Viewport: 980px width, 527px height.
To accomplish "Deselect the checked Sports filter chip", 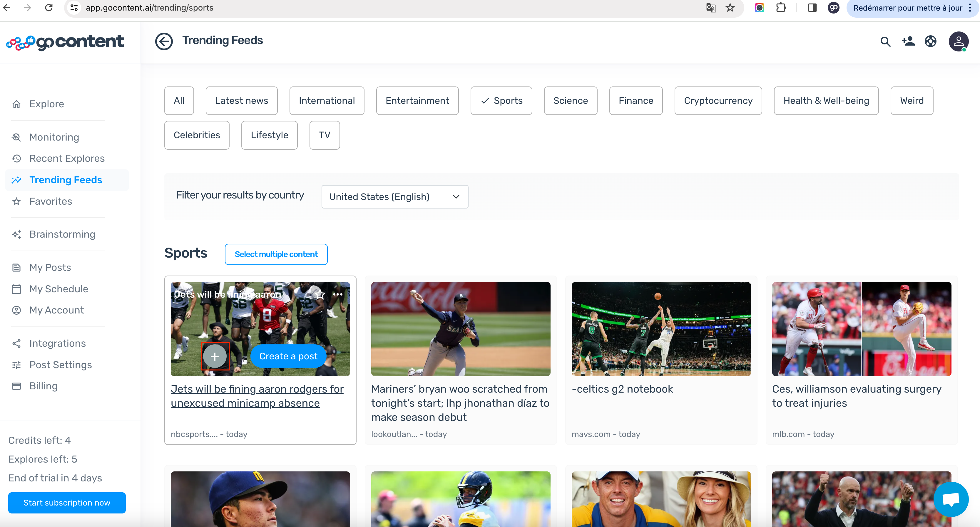I will click(501, 101).
